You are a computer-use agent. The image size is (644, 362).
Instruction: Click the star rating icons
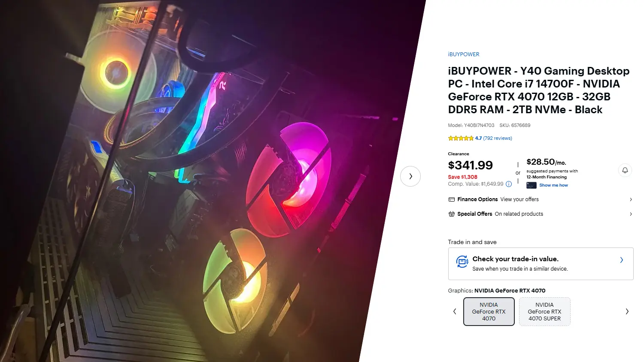pos(461,138)
